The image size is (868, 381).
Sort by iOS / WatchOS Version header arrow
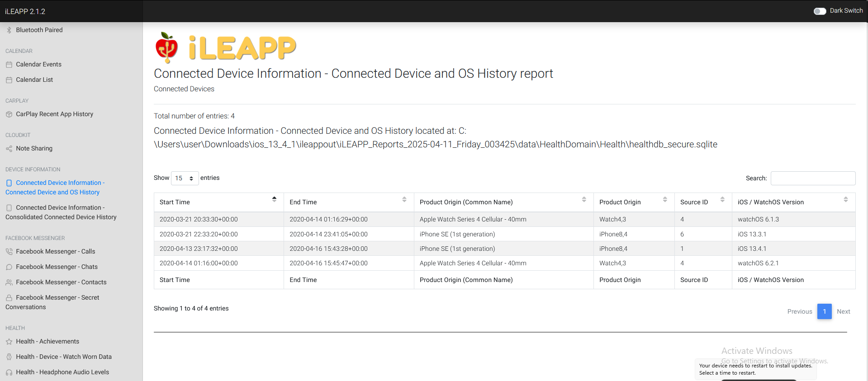pos(846,199)
